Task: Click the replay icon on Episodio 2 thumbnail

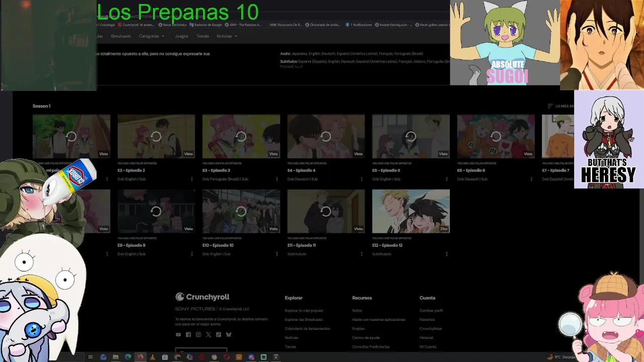Action: [156, 136]
